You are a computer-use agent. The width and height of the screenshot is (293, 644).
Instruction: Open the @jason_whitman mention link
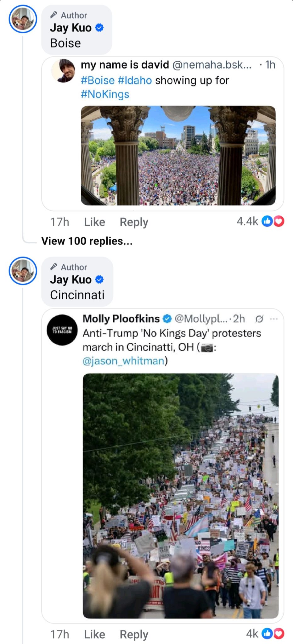123,361
